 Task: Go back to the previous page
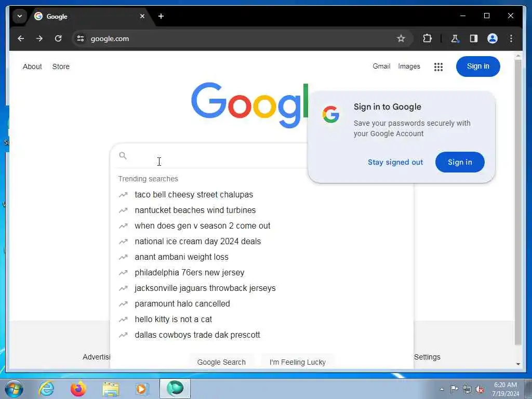coord(21,38)
